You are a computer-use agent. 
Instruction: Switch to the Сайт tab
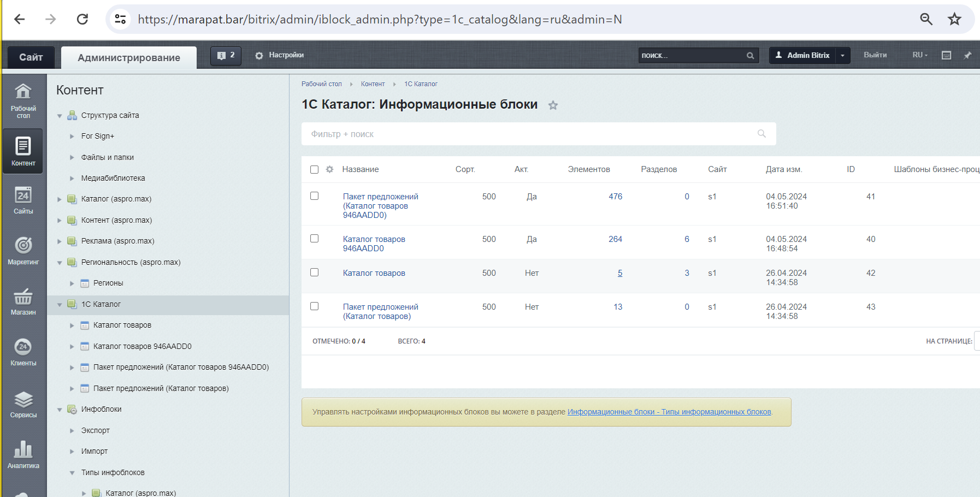[x=31, y=57]
